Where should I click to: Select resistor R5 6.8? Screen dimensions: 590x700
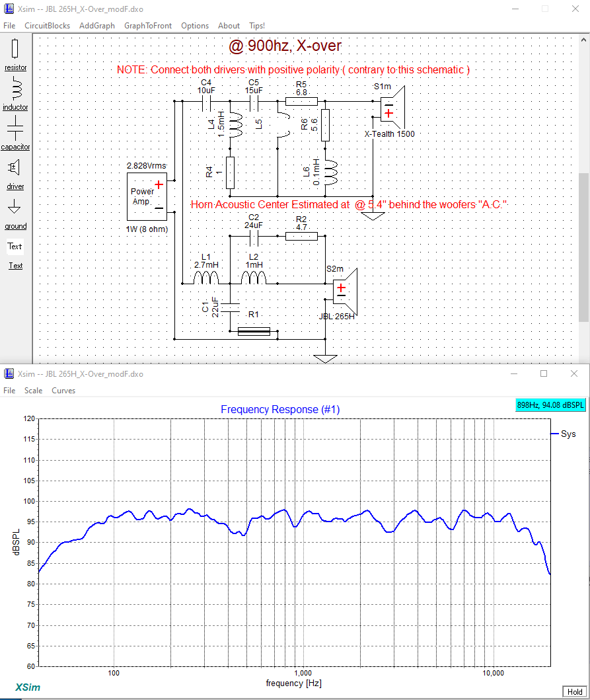(x=301, y=101)
